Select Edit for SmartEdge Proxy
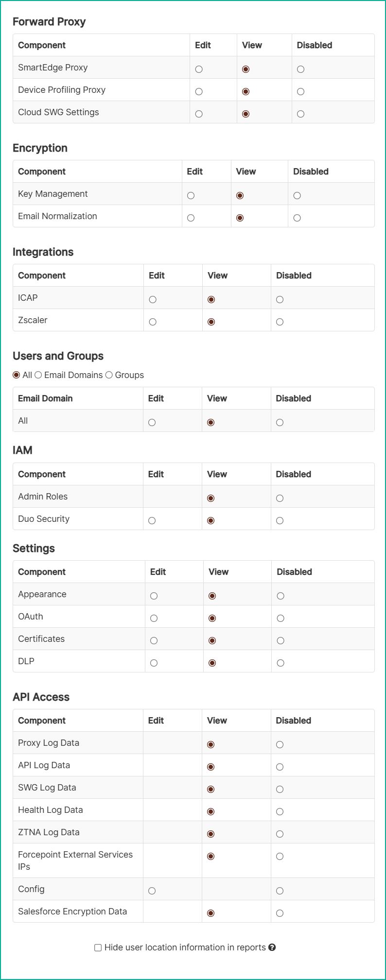 199,69
